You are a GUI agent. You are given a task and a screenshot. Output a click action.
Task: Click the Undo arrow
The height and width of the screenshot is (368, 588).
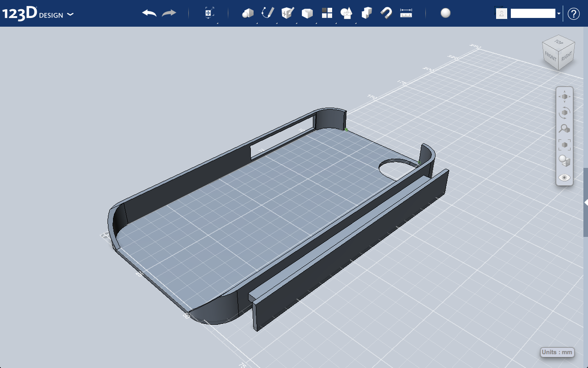pos(148,13)
